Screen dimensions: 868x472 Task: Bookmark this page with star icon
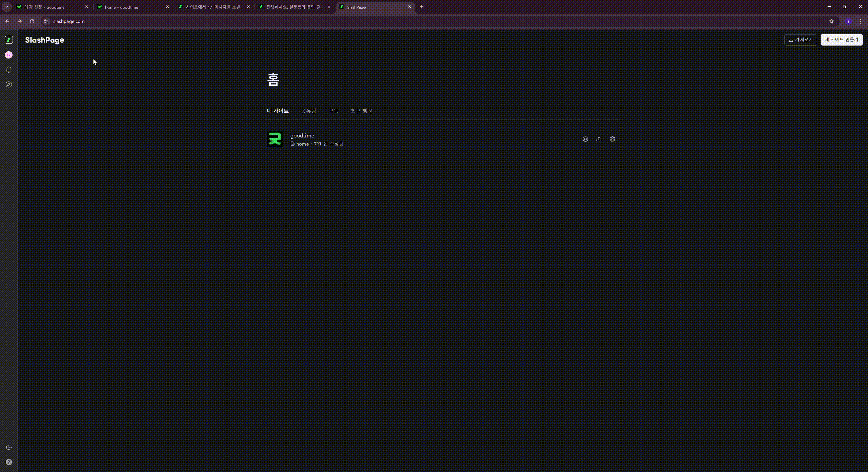(831, 21)
